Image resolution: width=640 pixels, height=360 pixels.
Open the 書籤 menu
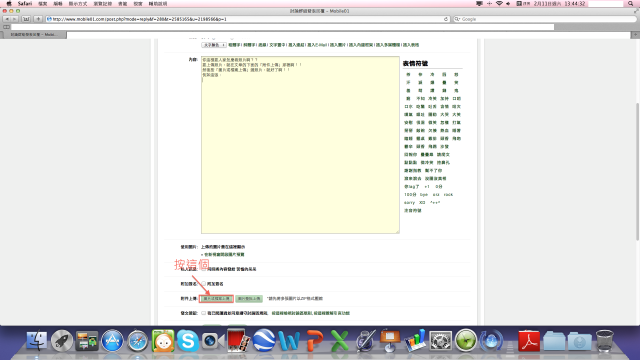click(122, 4)
